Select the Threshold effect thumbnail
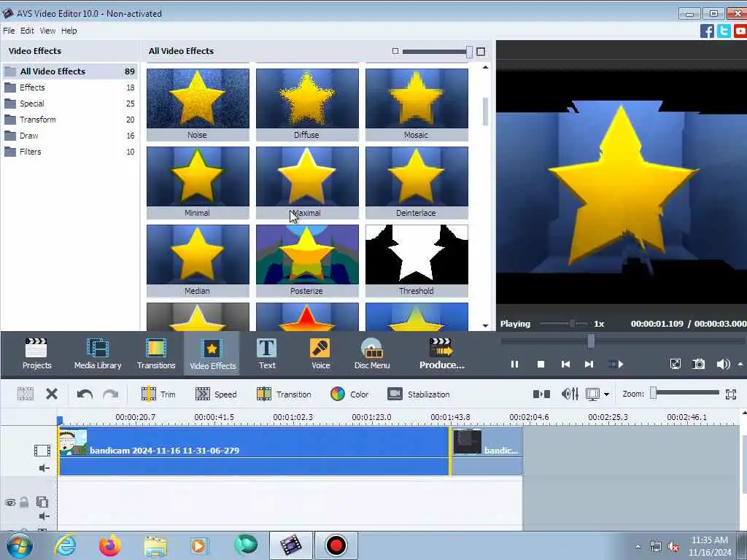The height and width of the screenshot is (560, 747). click(x=417, y=260)
